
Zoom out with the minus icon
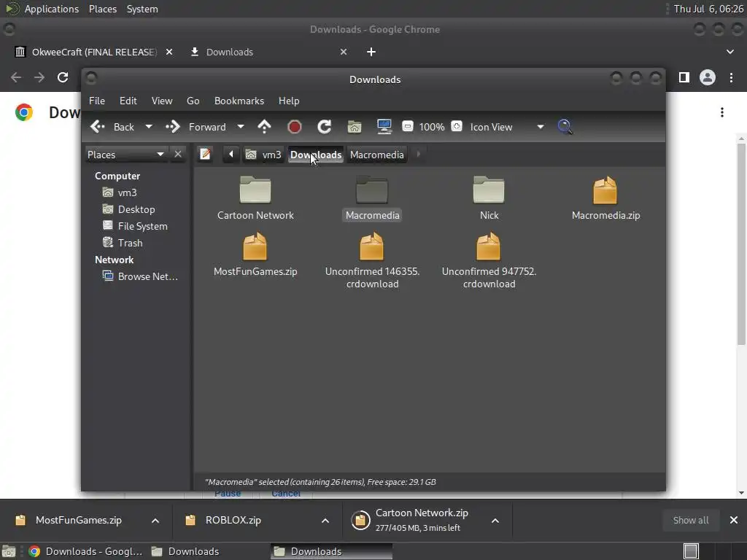pyautogui.click(x=407, y=126)
